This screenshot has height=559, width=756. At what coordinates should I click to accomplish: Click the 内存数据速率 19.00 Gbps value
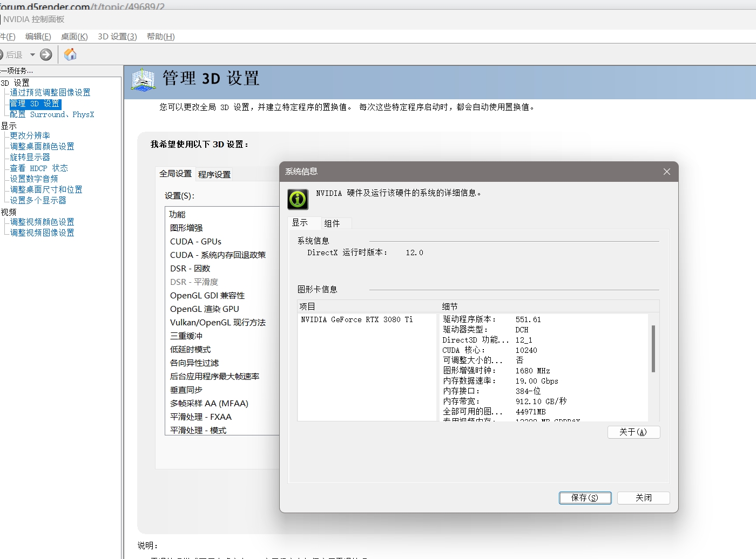[537, 381]
